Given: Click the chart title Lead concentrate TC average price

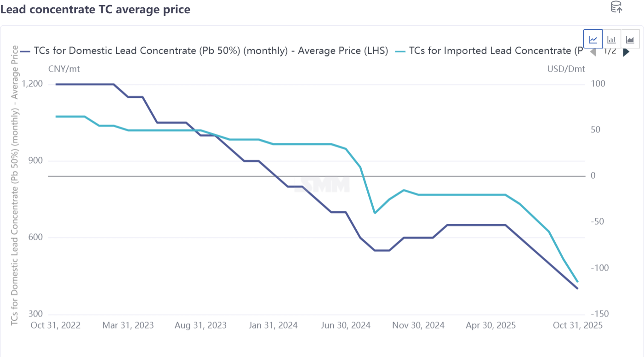Looking at the screenshot, I should (x=95, y=9).
